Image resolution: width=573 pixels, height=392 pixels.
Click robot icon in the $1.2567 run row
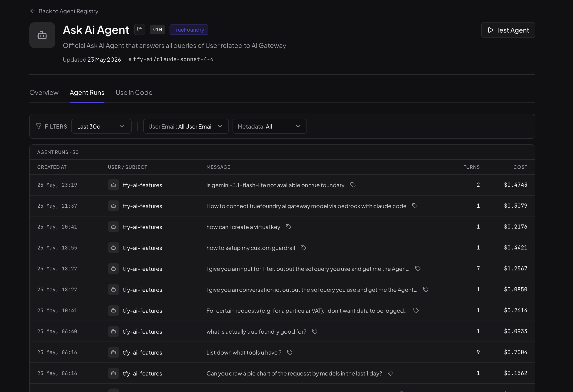tap(113, 269)
